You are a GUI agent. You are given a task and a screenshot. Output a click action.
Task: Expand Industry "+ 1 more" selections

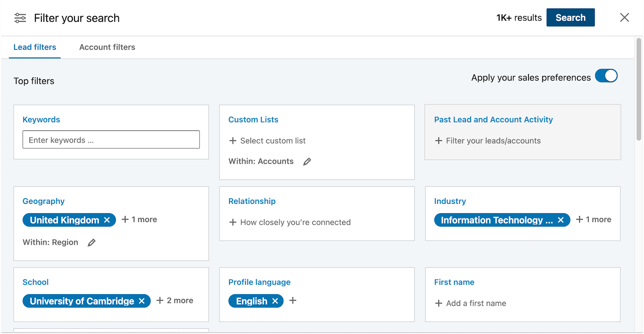594,220
